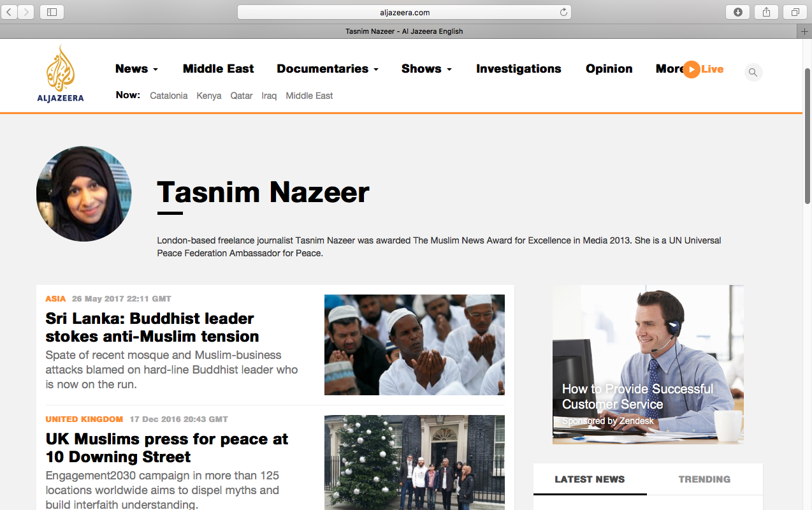Expand the Documentaries dropdown menu

[328, 69]
